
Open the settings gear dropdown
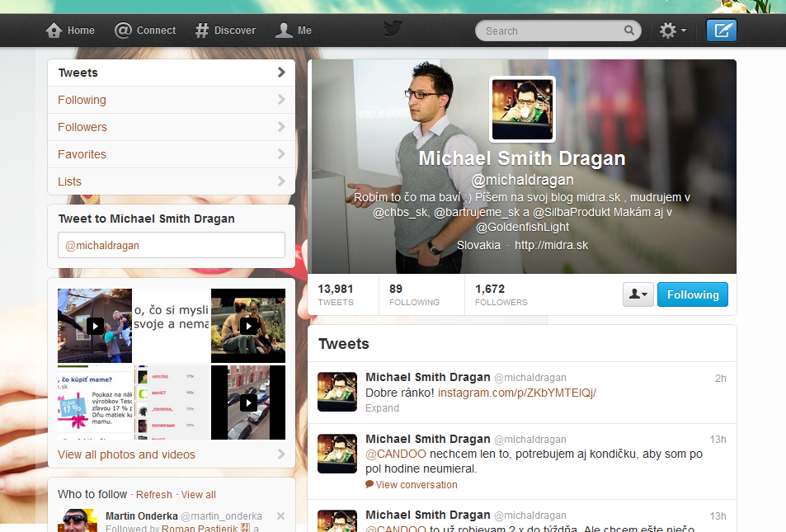pyautogui.click(x=673, y=31)
